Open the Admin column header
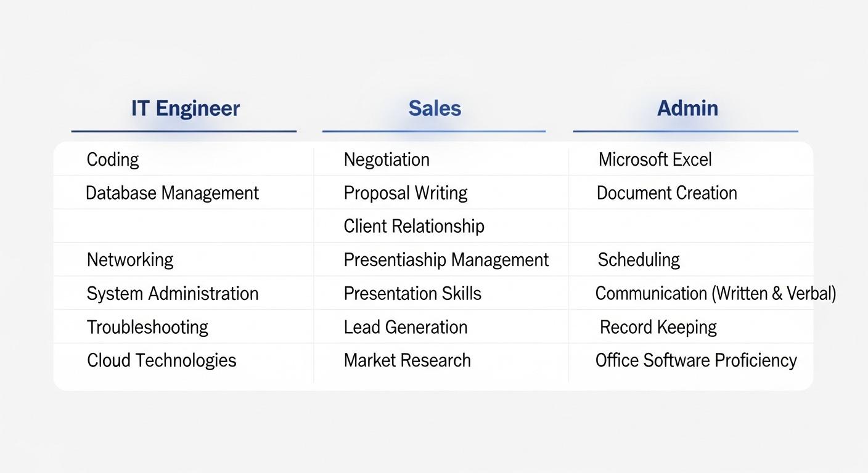Image resolution: width=868 pixels, height=473 pixels. 687,108
